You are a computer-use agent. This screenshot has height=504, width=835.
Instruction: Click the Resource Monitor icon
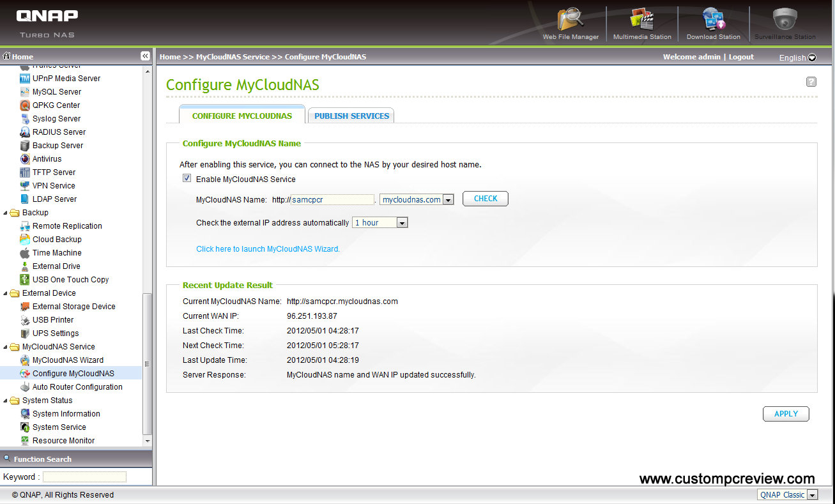pyautogui.click(x=25, y=441)
